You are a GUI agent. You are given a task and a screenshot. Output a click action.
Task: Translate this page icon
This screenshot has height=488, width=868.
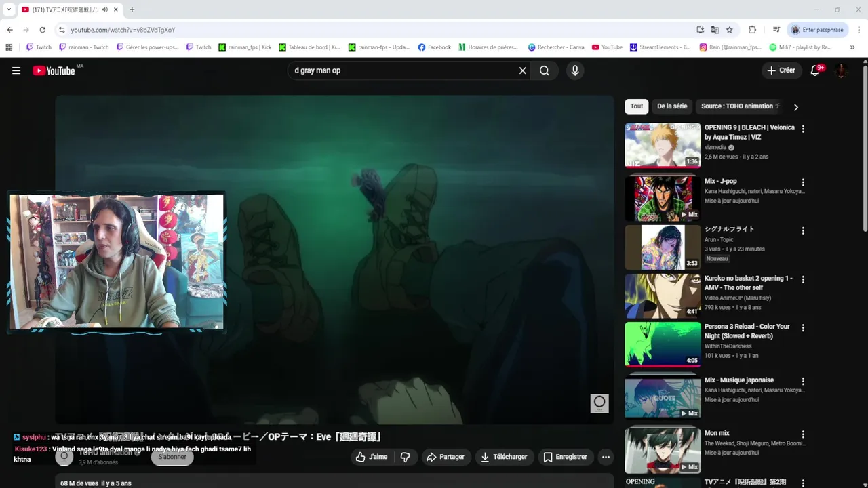pyautogui.click(x=715, y=30)
